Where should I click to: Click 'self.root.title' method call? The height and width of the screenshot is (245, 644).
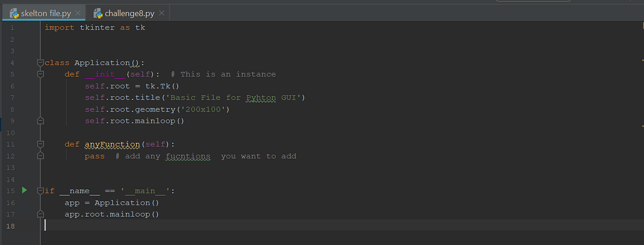pos(122,98)
